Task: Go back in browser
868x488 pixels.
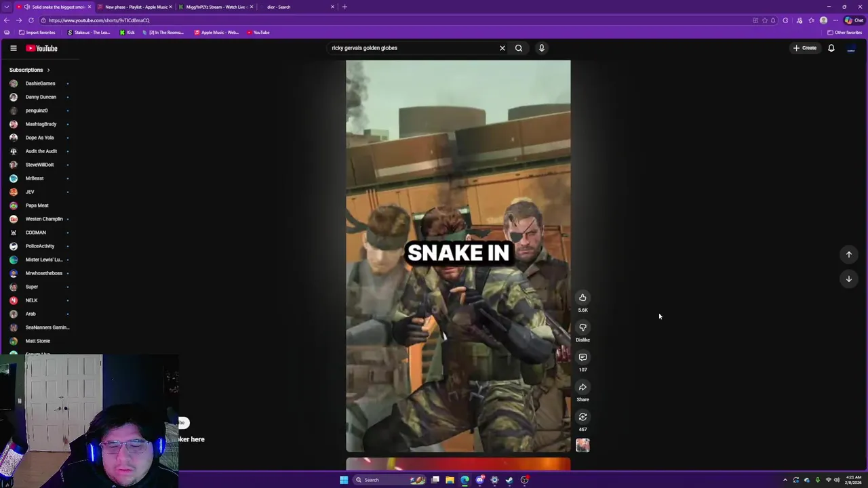Action: (7, 20)
